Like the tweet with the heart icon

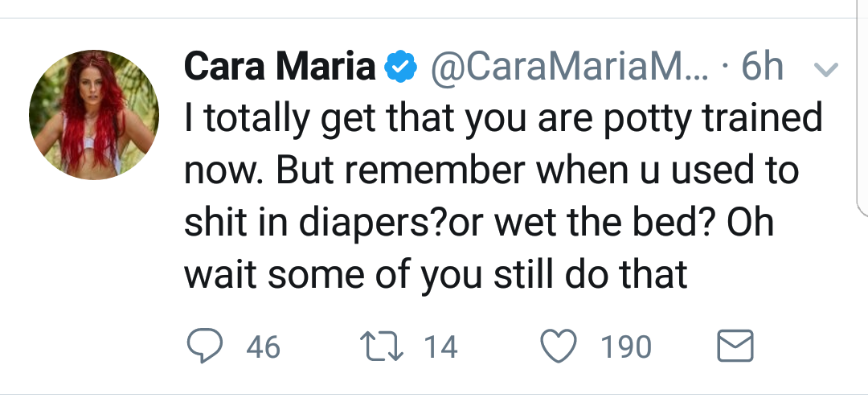click(558, 346)
